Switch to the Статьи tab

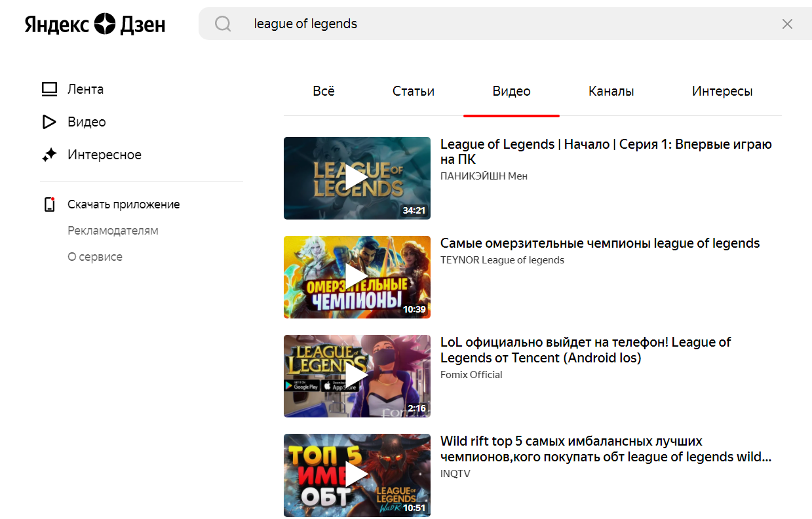(414, 92)
